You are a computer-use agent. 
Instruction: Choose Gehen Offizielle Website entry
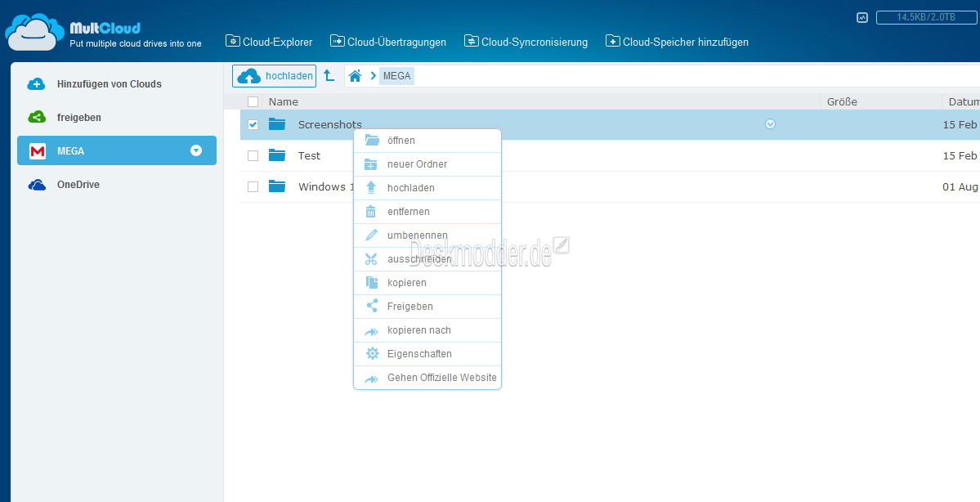pyautogui.click(x=427, y=378)
